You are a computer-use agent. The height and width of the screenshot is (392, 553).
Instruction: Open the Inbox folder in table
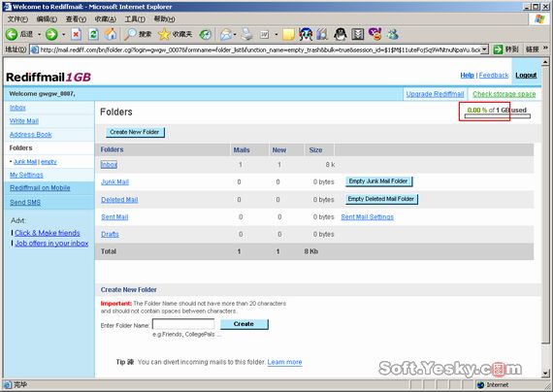click(109, 165)
